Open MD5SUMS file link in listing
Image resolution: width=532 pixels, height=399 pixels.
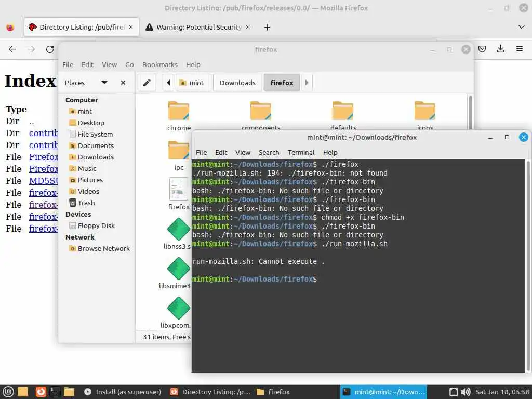(x=44, y=181)
